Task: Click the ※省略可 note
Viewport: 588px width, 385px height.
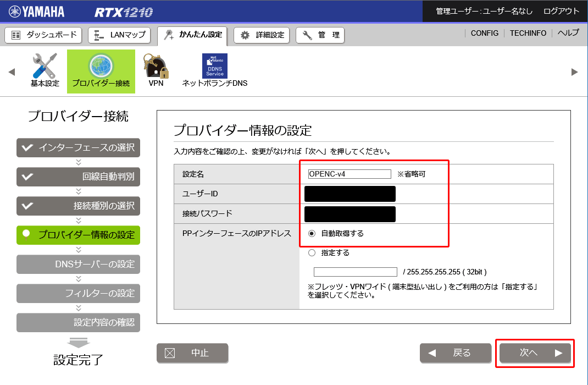Action: tap(412, 174)
